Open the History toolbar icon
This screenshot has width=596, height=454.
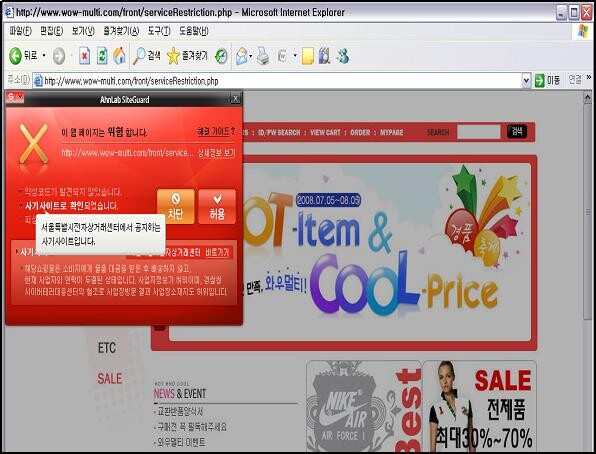[221, 56]
